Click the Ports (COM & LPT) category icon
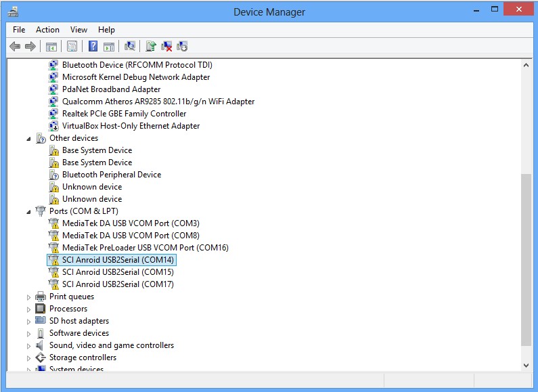Screen dimensions: 538x392 (x=41, y=211)
